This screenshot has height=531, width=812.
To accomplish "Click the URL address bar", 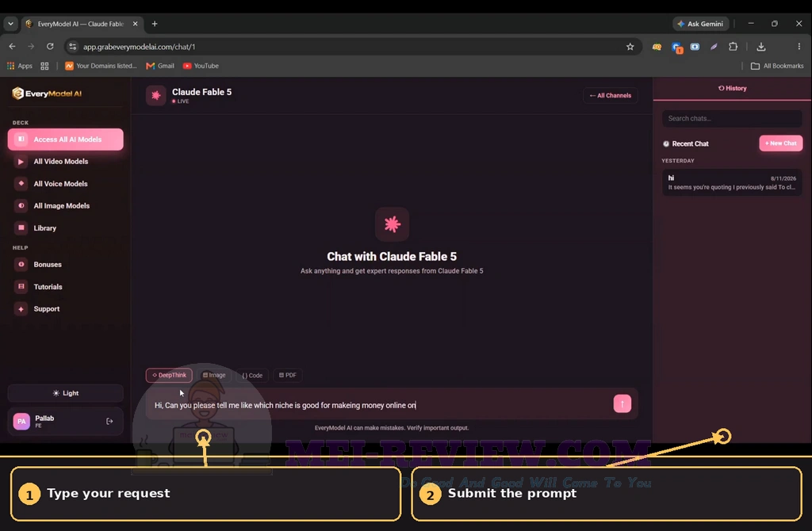I will tap(352, 47).
